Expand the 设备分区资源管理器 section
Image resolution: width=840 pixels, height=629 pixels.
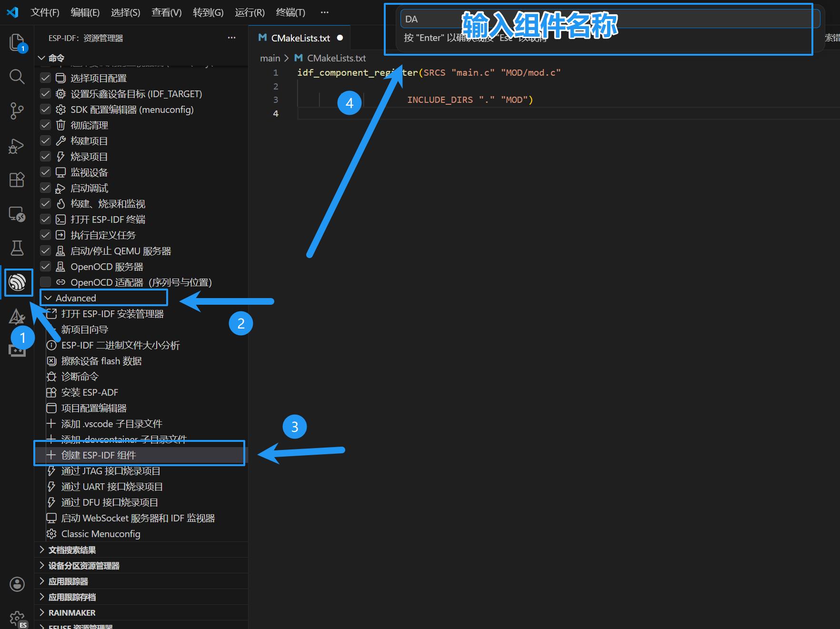tap(142, 566)
